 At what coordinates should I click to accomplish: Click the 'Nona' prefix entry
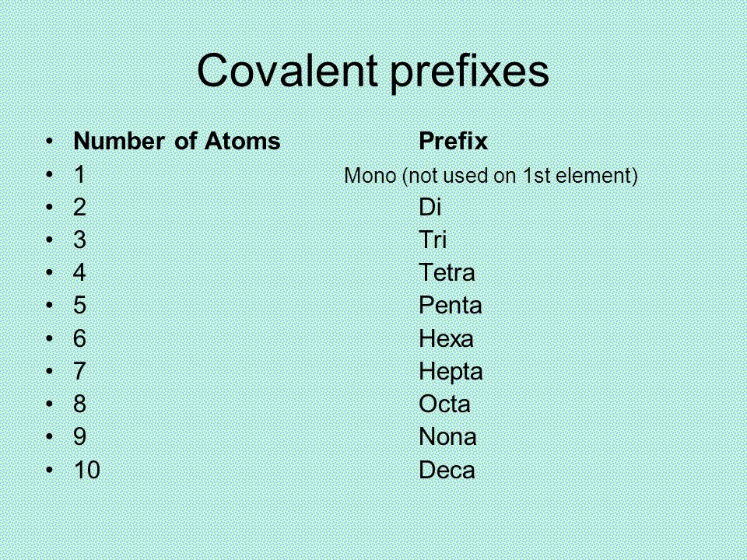point(447,437)
